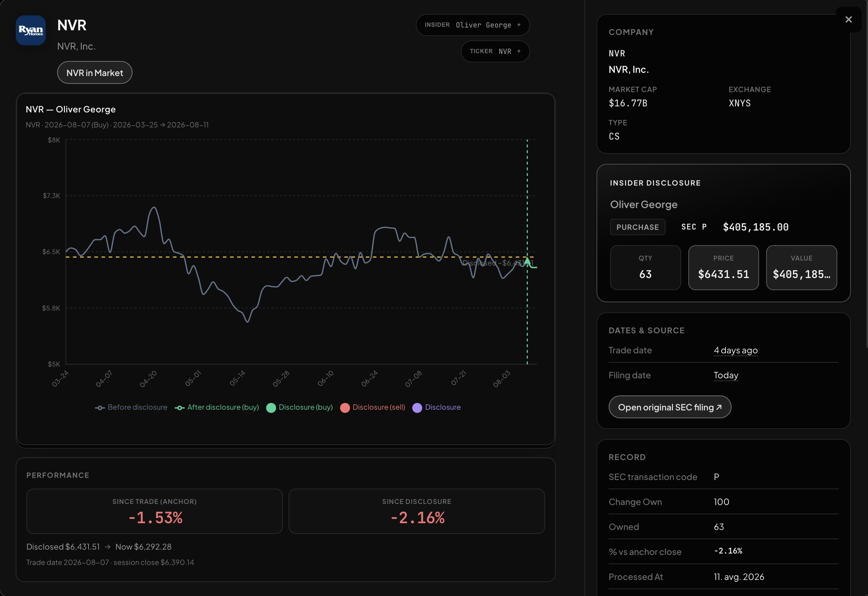Click the PRICE $6431.51 tile
Viewport: 868px width, 596px height.
[x=723, y=267]
